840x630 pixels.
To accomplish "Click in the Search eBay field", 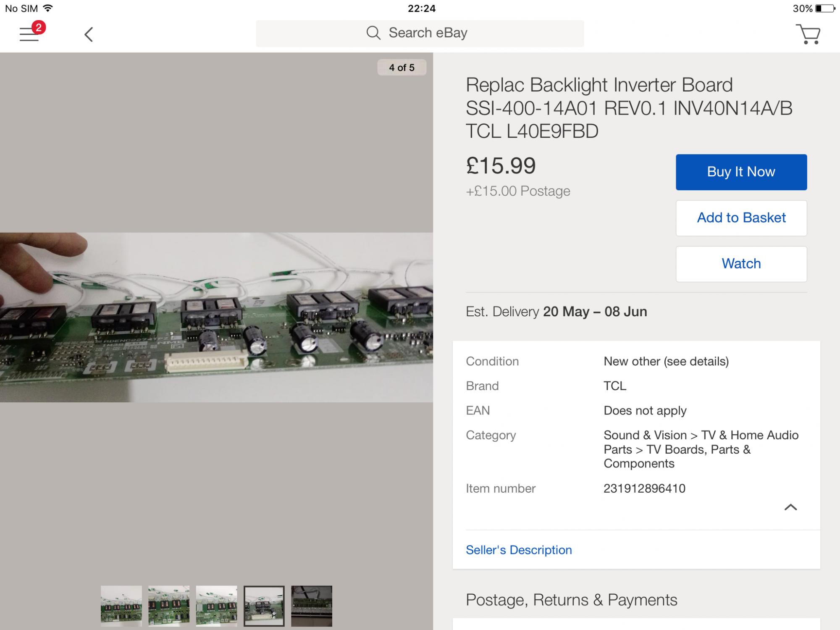I will (x=428, y=33).
